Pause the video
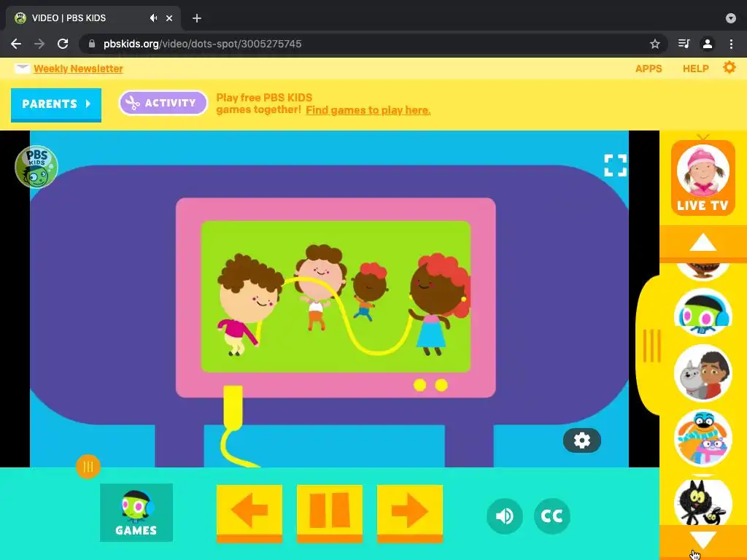 pos(330,513)
